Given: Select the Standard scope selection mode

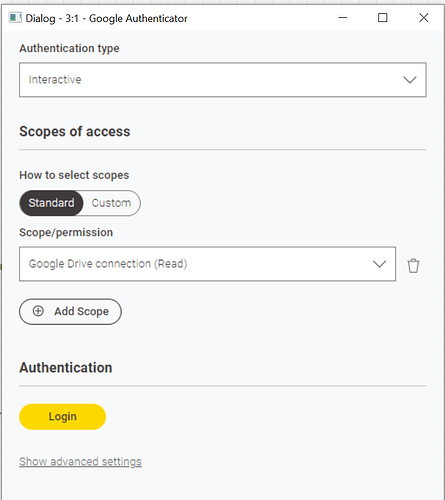Looking at the screenshot, I should (x=51, y=203).
